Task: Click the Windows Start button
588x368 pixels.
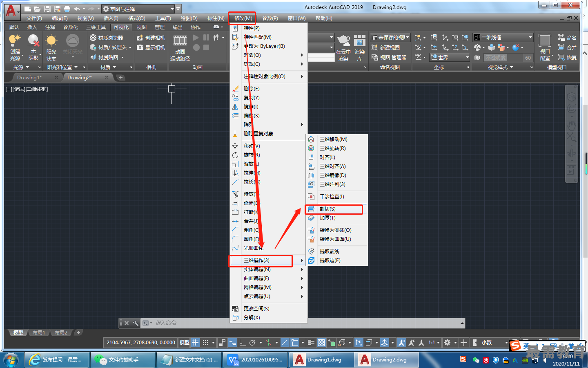Action: (11, 360)
